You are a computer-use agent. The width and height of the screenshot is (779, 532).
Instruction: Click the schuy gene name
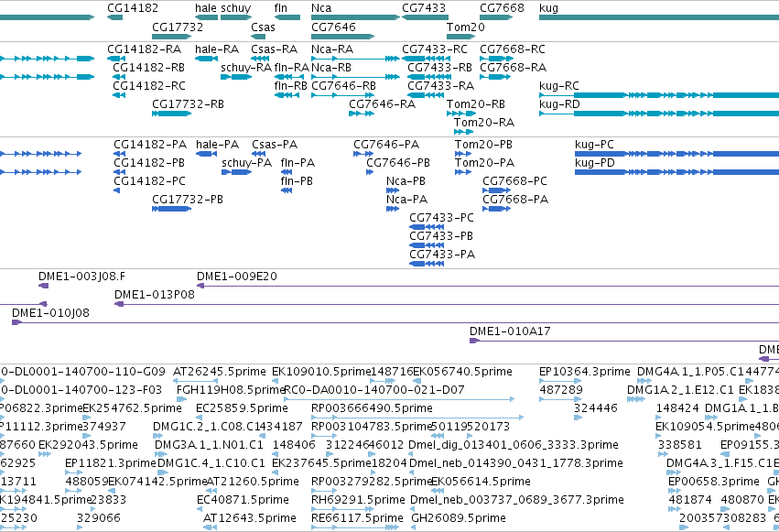[236, 8]
